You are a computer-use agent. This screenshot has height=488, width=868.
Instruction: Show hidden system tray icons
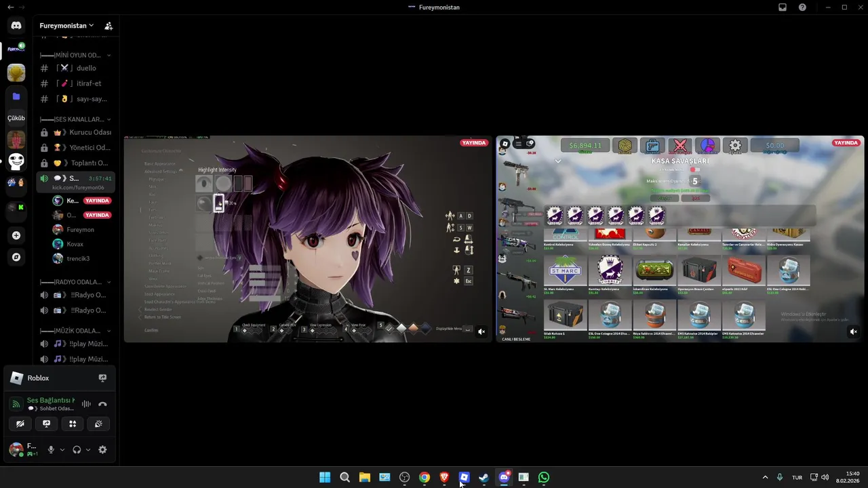pyautogui.click(x=765, y=477)
